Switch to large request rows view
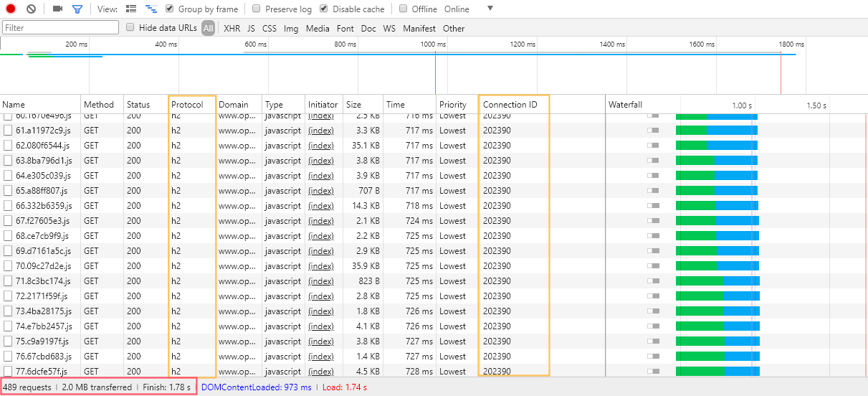Viewport: 868px width, 396px height. pyautogui.click(x=131, y=9)
